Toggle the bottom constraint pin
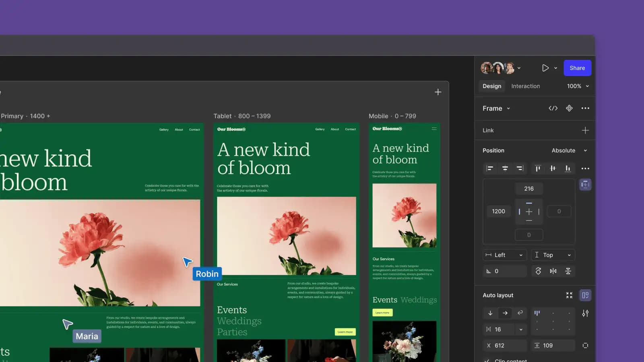This screenshot has width=644, height=362. point(529,220)
